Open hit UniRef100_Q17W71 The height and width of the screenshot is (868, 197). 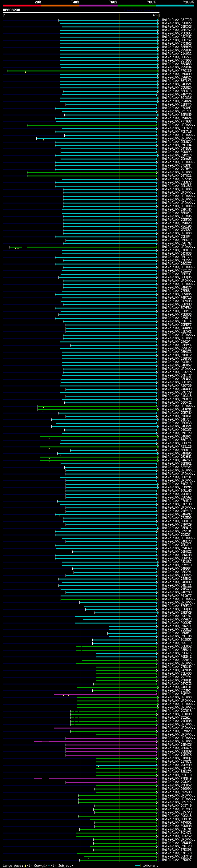[x=177, y=762]
